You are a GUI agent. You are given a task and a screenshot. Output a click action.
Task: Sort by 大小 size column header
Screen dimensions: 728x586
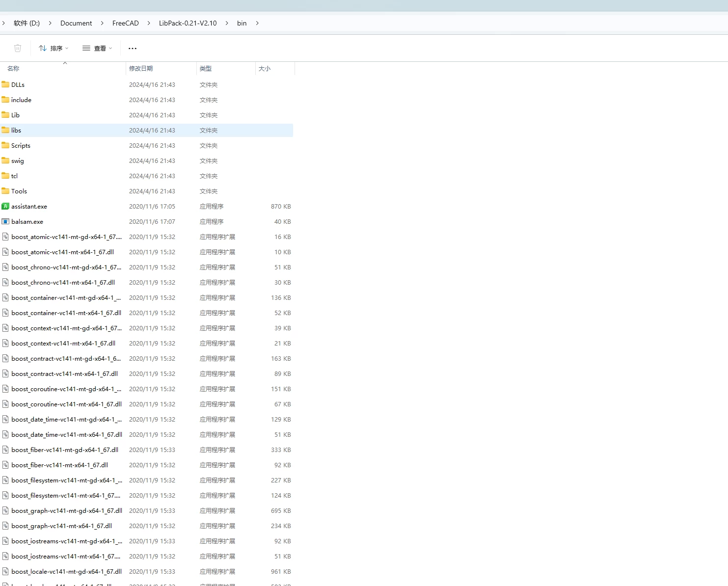pyautogui.click(x=265, y=69)
